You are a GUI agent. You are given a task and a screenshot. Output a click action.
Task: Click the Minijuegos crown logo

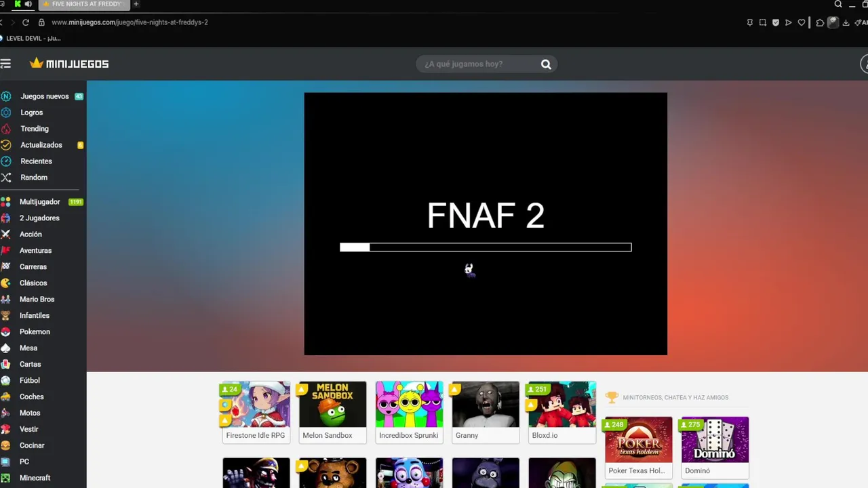[x=69, y=64]
